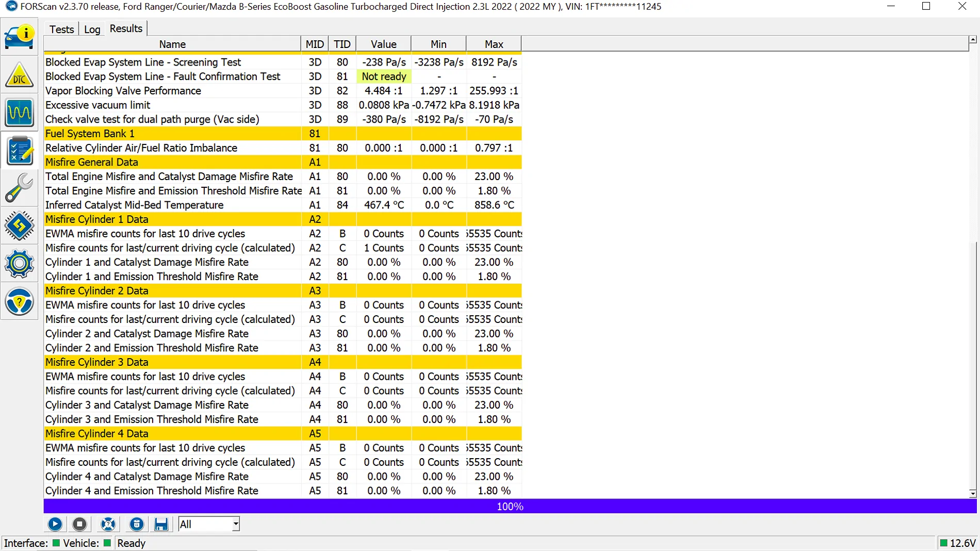
Task: Open the Configuration and Programming chip section
Action: pos(19,226)
